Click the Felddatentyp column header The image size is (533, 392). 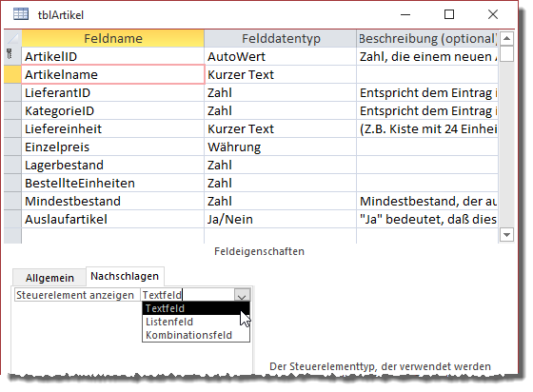281,38
